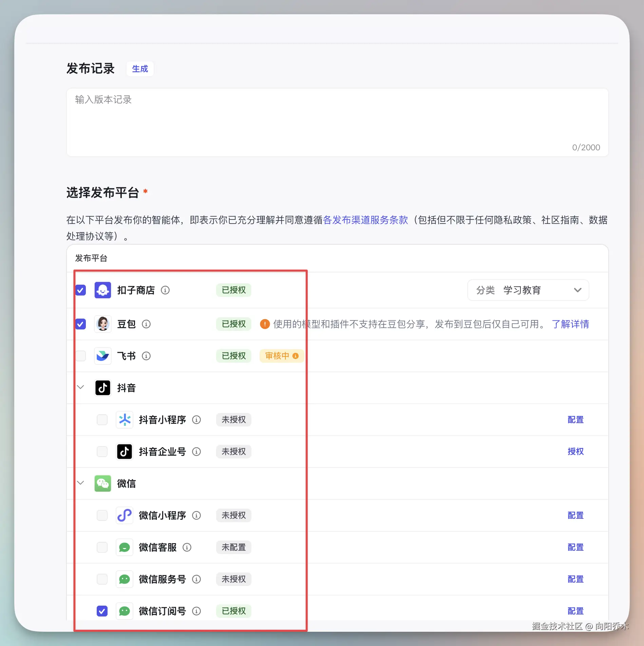Click the 微信 group logo icon
The height and width of the screenshot is (646, 644).
click(102, 483)
